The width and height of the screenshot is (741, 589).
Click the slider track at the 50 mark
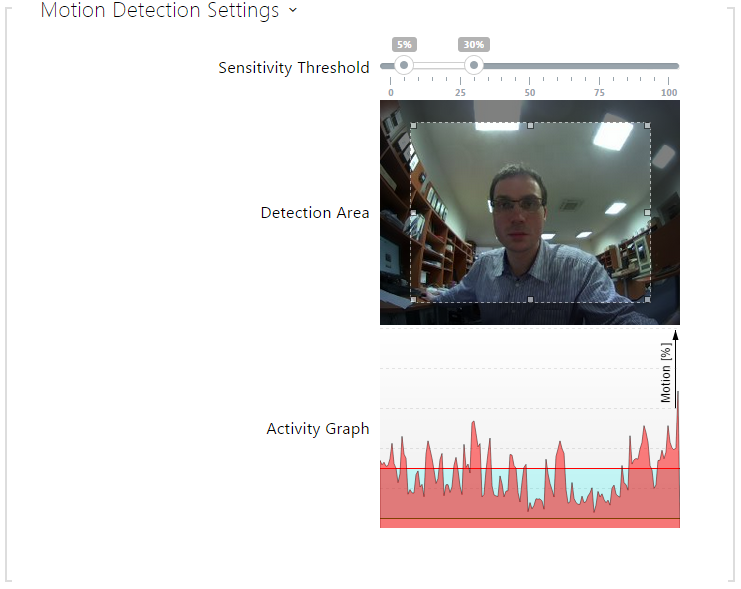click(530, 66)
